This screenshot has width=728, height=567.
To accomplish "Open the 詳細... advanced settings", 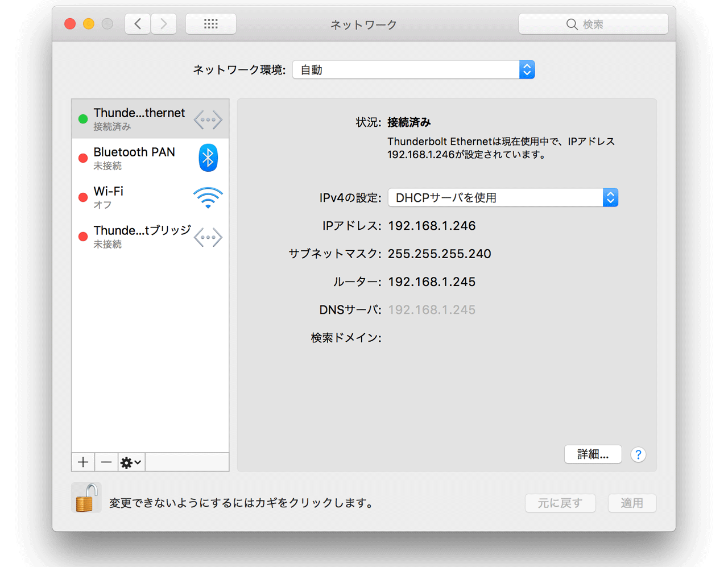I will click(x=593, y=454).
